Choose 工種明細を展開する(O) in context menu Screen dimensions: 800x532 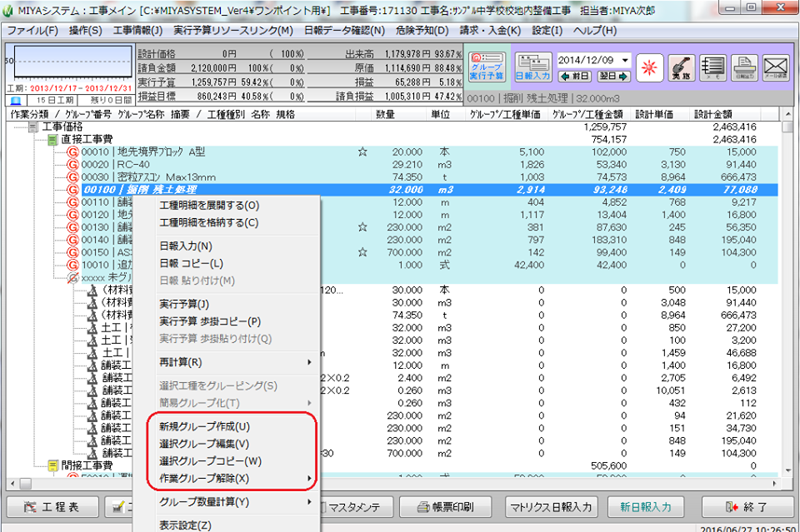pos(226,206)
